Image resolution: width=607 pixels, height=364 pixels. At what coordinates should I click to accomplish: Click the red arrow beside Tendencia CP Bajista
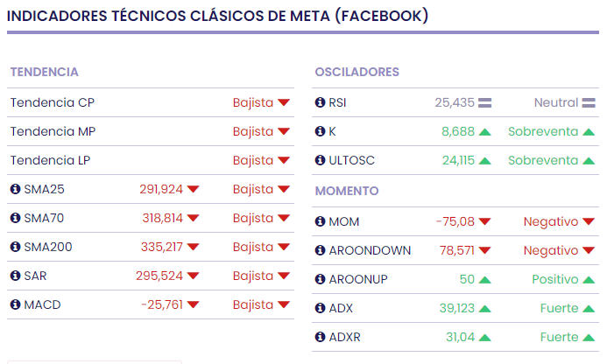(x=284, y=103)
